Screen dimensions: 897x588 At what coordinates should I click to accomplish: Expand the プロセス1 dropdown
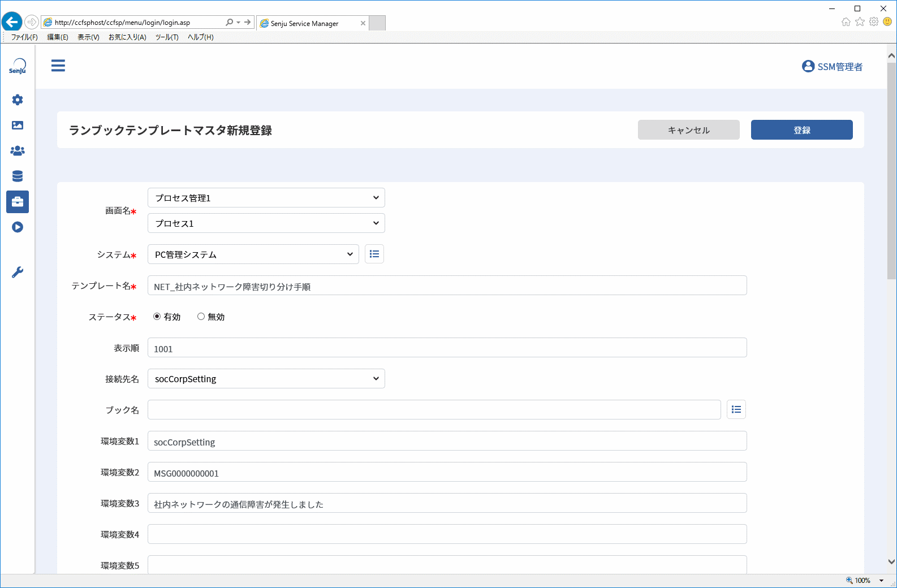(x=266, y=223)
